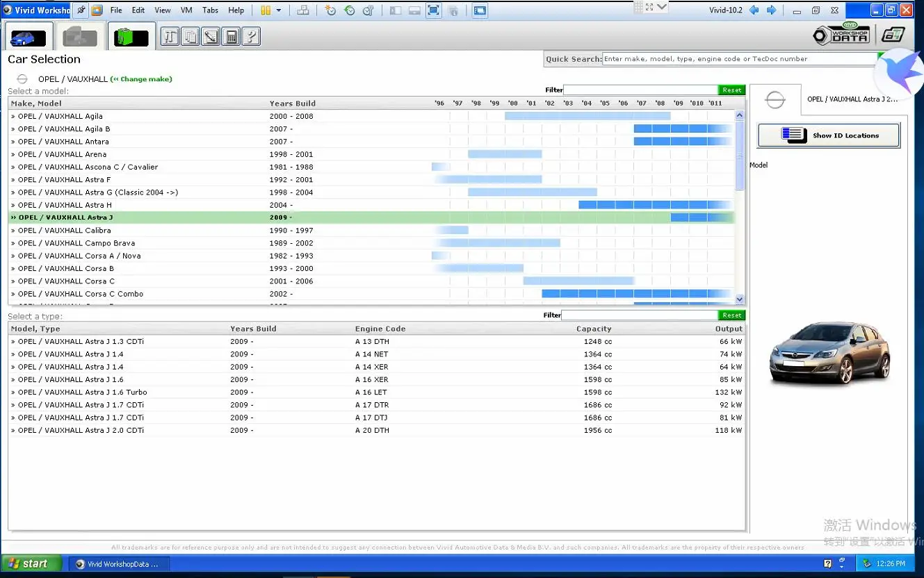Select OPEL / VAUXHALL Astra H model
Image resolution: width=924 pixels, height=578 pixels.
tap(371, 205)
